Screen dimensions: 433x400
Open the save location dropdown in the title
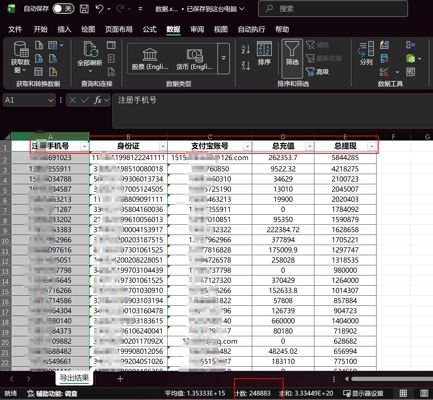(242, 9)
